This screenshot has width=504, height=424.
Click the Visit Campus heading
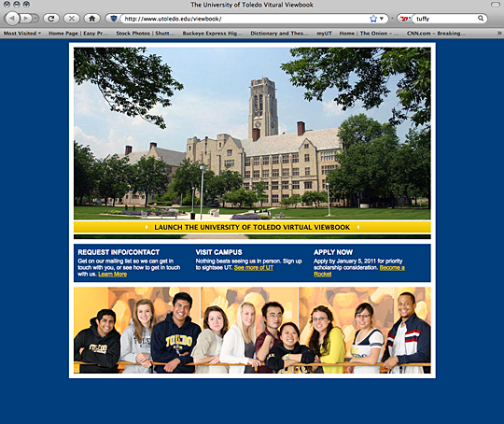point(219,252)
